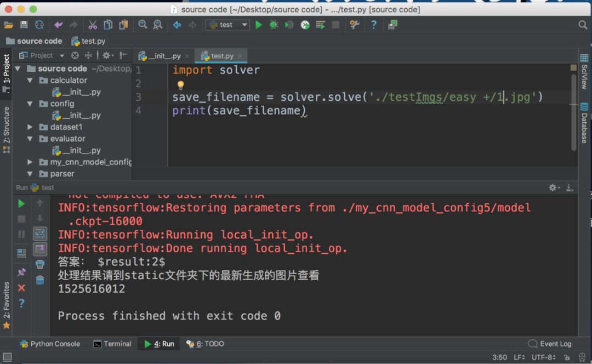Viewport: 592px width, 364px height.
Task: Run 'test' with the green play button
Action: click(x=259, y=25)
